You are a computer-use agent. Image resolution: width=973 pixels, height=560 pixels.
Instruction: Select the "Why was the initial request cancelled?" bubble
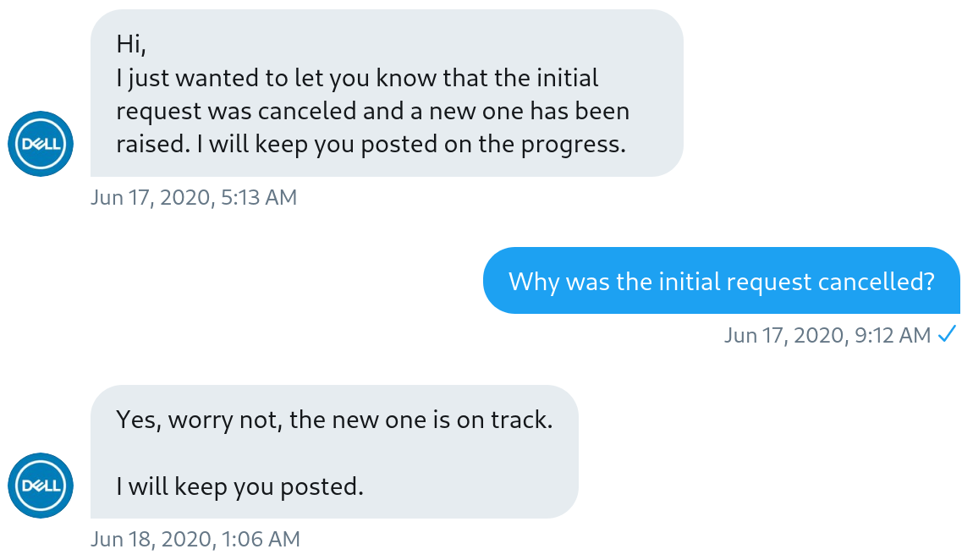point(721,281)
